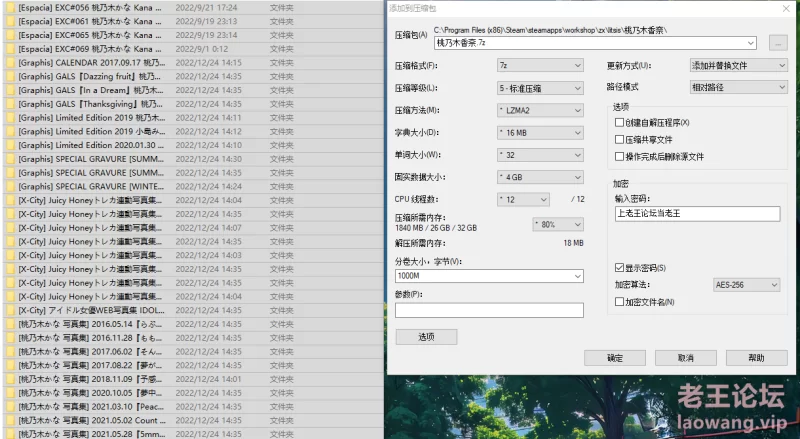Tick 操作完成后删除源文件 checkbox
The width and height of the screenshot is (800, 439).
click(x=619, y=157)
